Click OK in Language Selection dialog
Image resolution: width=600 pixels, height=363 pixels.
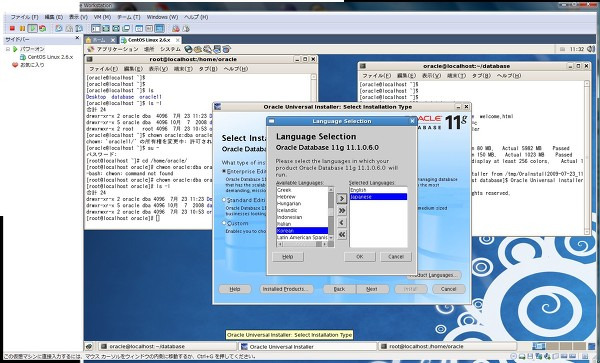360,257
